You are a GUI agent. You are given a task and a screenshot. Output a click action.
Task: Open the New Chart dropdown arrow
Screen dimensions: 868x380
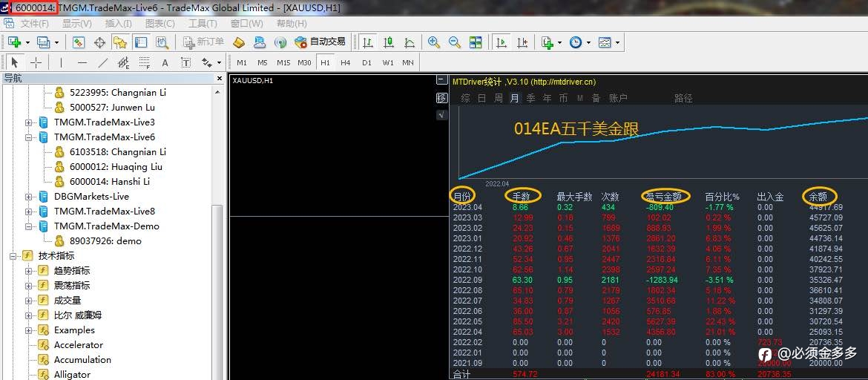[27, 42]
